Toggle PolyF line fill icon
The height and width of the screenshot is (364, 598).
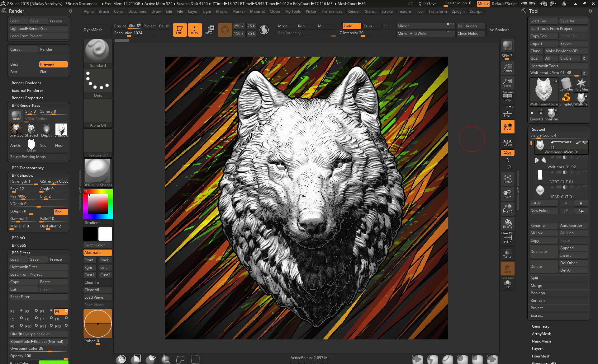click(507, 238)
